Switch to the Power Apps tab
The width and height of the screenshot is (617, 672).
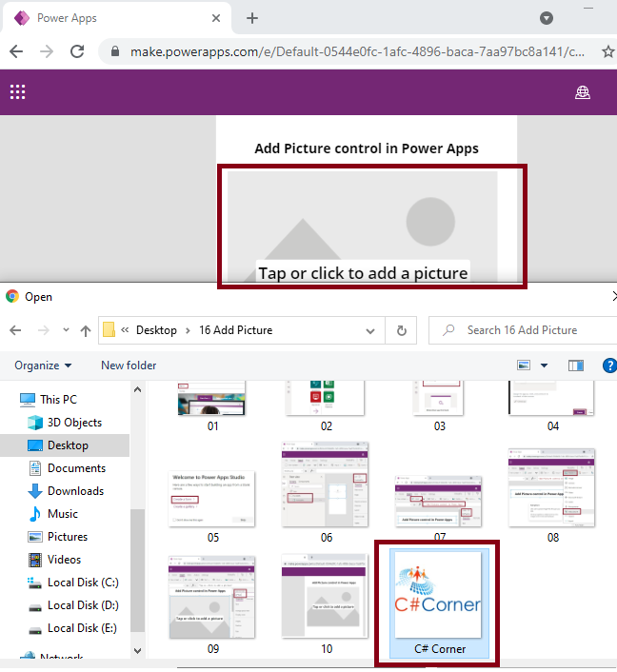click(116, 18)
